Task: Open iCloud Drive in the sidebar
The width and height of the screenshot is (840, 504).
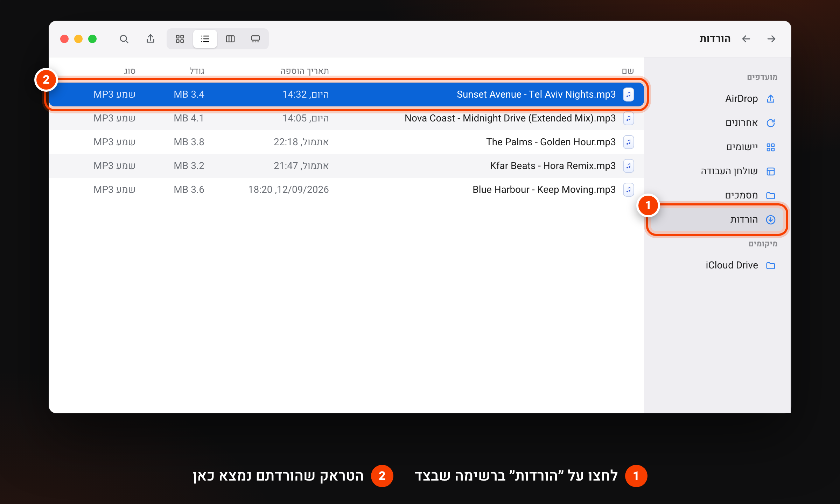Action: (717, 265)
